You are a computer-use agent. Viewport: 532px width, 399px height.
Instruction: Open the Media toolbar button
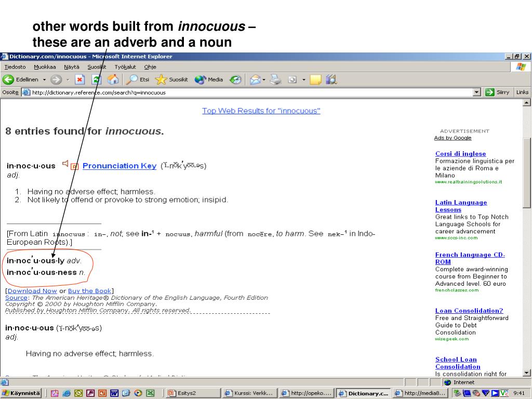(x=209, y=79)
